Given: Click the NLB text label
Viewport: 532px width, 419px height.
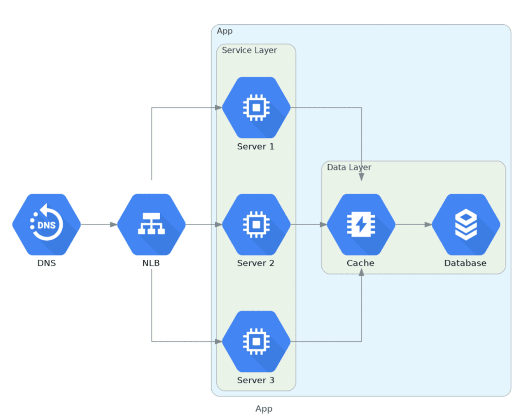Looking at the screenshot, I should [x=151, y=263].
